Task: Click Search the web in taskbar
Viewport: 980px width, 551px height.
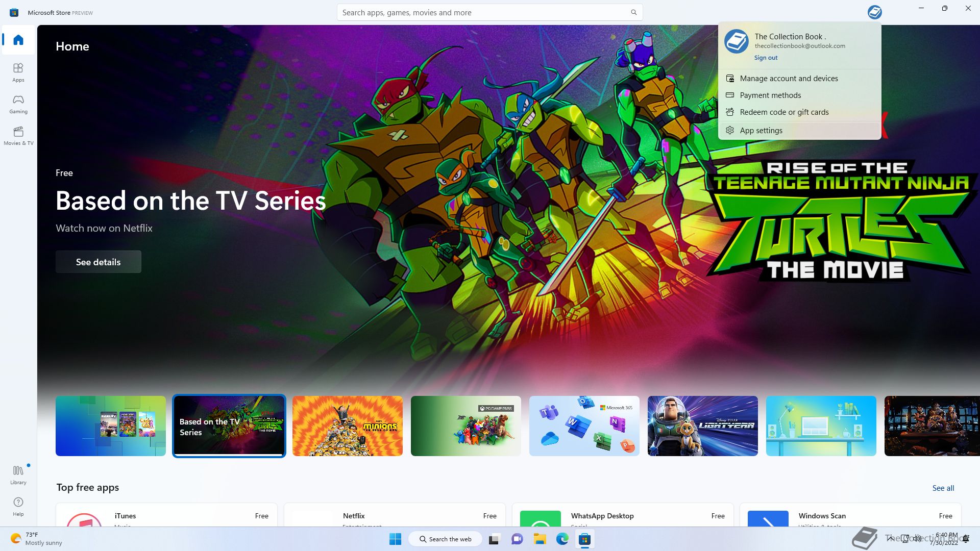Action: [x=445, y=539]
